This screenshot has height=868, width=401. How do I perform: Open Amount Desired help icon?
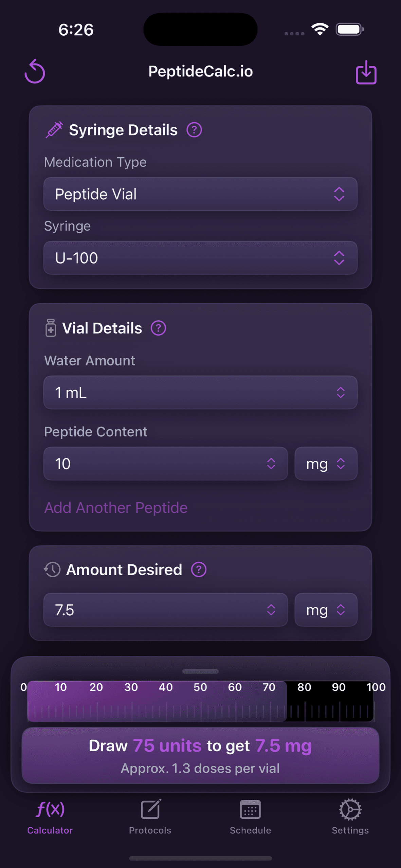coord(199,569)
